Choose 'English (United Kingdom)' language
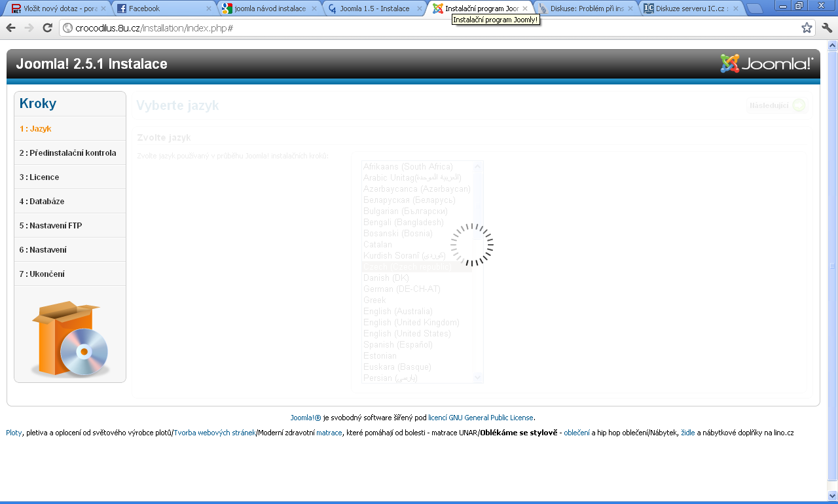Screen dimensions: 838x504 pos(417,323)
